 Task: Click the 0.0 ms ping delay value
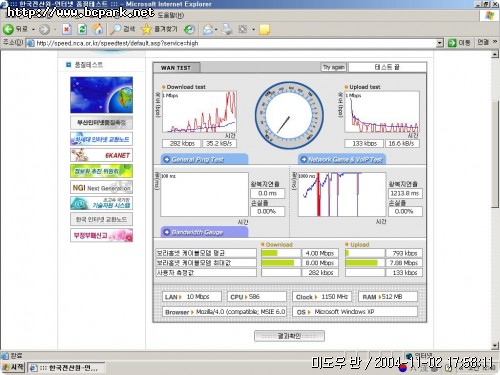[267, 193]
